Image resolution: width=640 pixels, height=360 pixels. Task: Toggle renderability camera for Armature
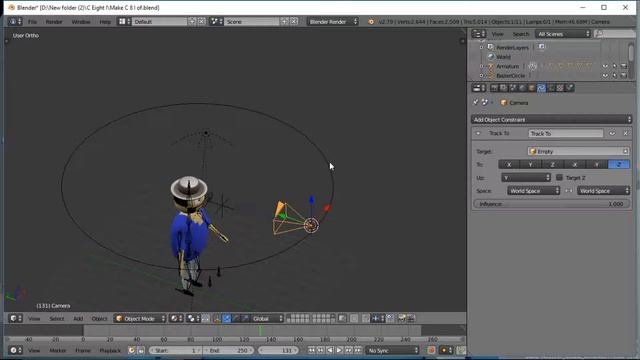coord(624,66)
